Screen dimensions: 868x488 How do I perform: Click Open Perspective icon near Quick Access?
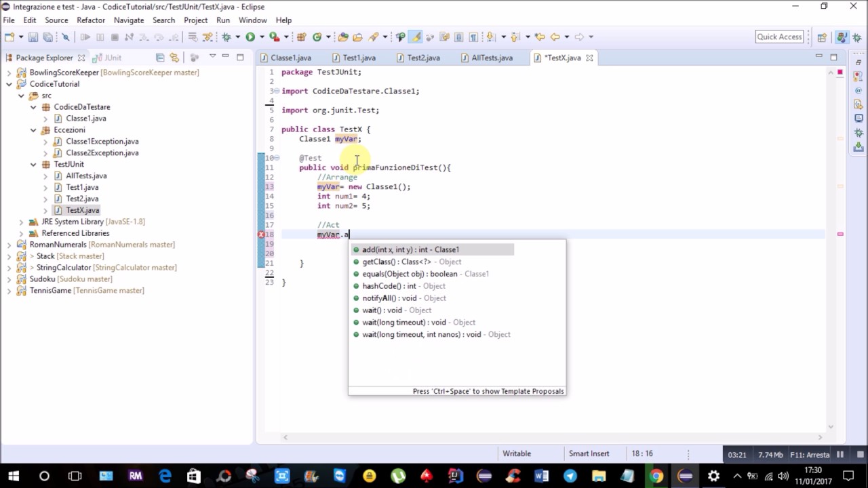pyautogui.click(x=822, y=37)
